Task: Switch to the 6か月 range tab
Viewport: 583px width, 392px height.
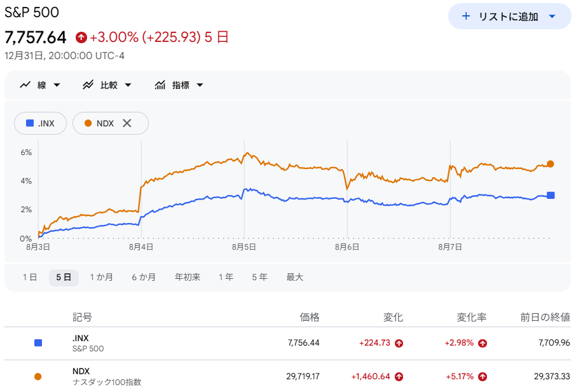Action: (144, 277)
